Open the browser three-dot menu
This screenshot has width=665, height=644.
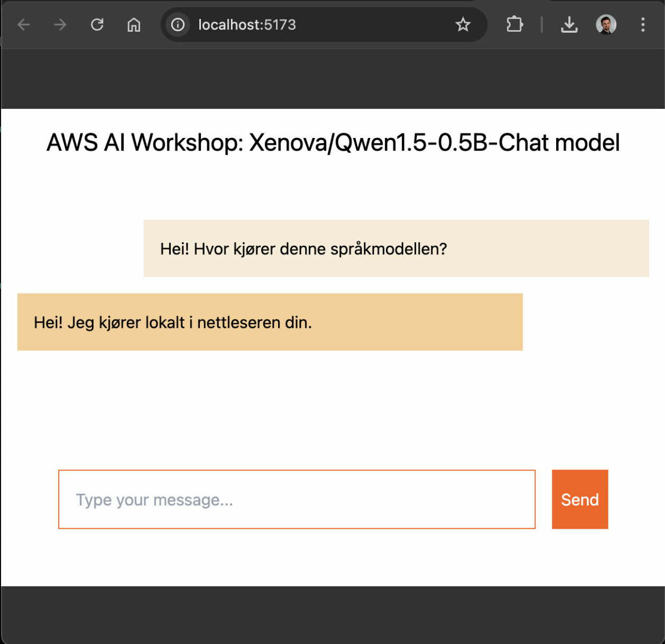pyautogui.click(x=643, y=24)
